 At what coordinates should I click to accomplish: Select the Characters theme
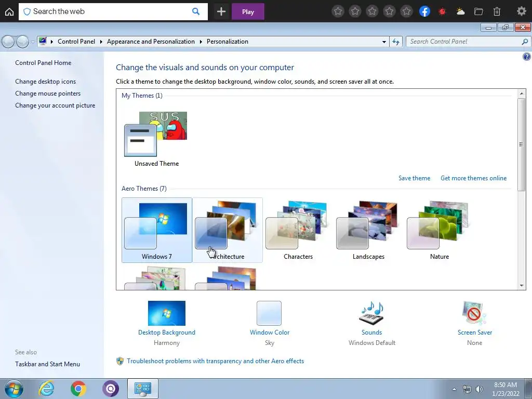pos(298,230)
